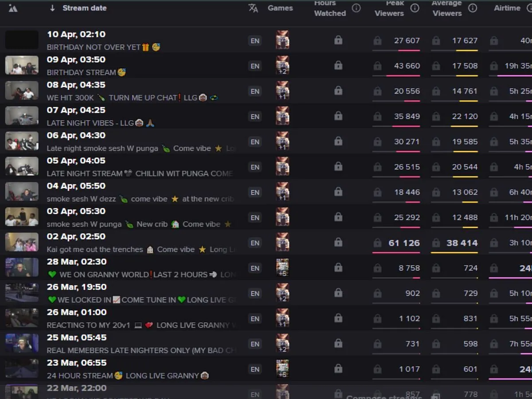Click the Hours Watched lock icon for 10 Apr stream

pos(338,40)
